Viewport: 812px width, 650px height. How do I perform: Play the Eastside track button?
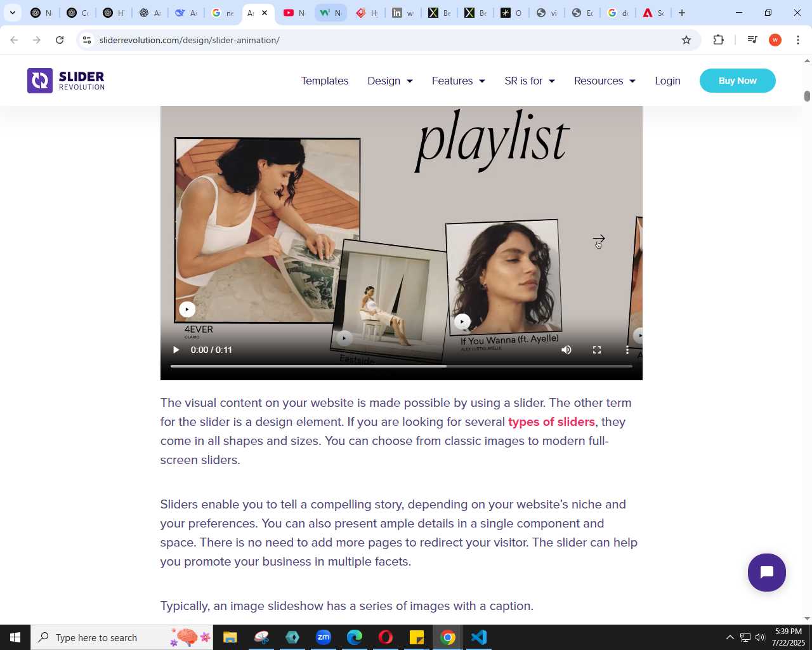[x=344, y=338]
